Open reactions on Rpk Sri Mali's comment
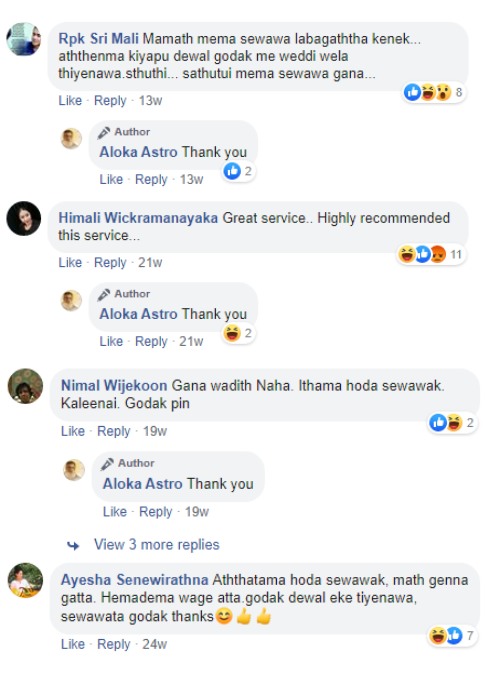This screenshot has width=500, height=700. pos(433,92)
